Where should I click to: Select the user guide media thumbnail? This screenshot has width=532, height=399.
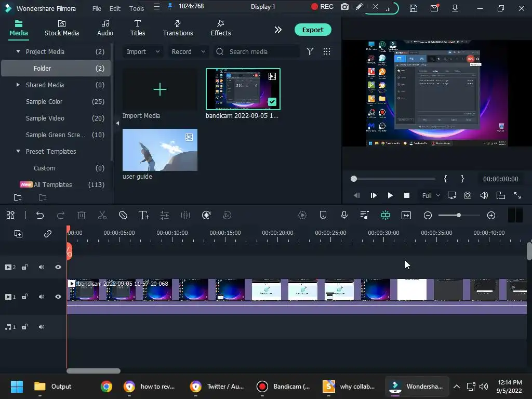(x=160, y=150)
